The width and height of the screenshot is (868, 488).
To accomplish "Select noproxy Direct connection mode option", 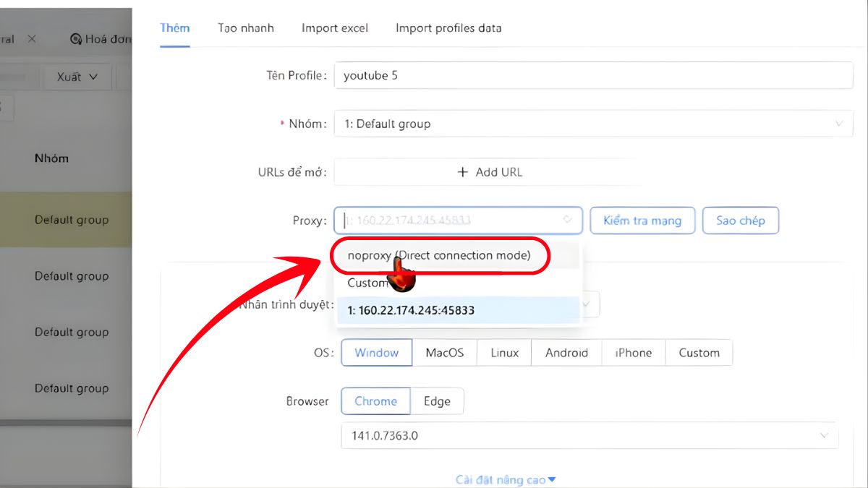I will [x=439, y=255].
